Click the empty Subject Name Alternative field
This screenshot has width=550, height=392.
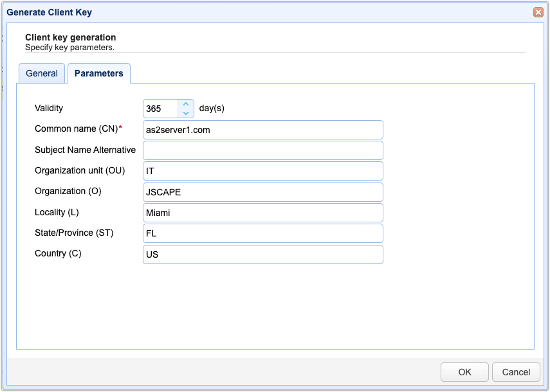coord(262,150)
